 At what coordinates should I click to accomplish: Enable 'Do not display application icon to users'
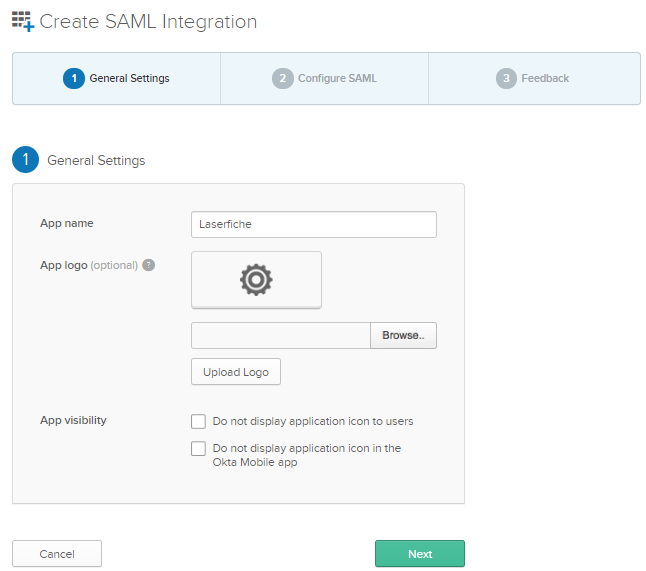point(198,421)
